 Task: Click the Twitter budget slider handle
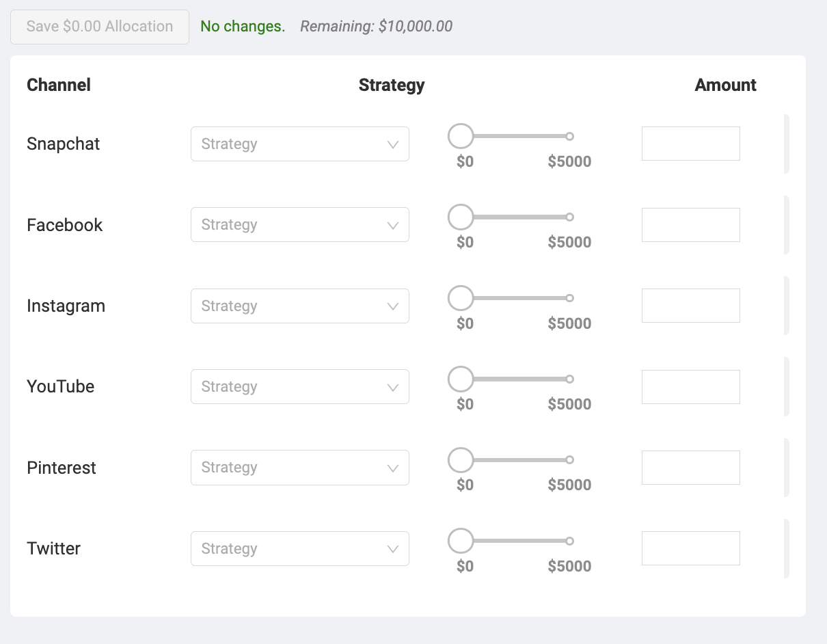click(x=461, y=541)
